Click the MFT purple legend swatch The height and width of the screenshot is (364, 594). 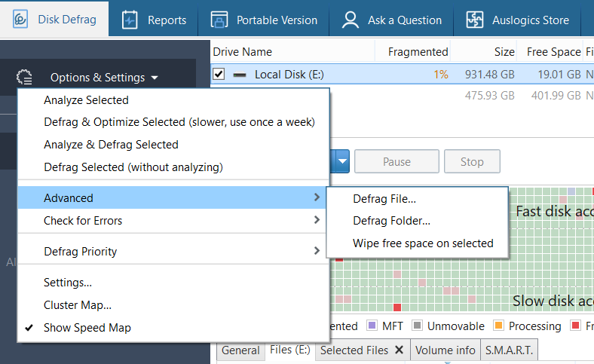(x=371, y=326)
